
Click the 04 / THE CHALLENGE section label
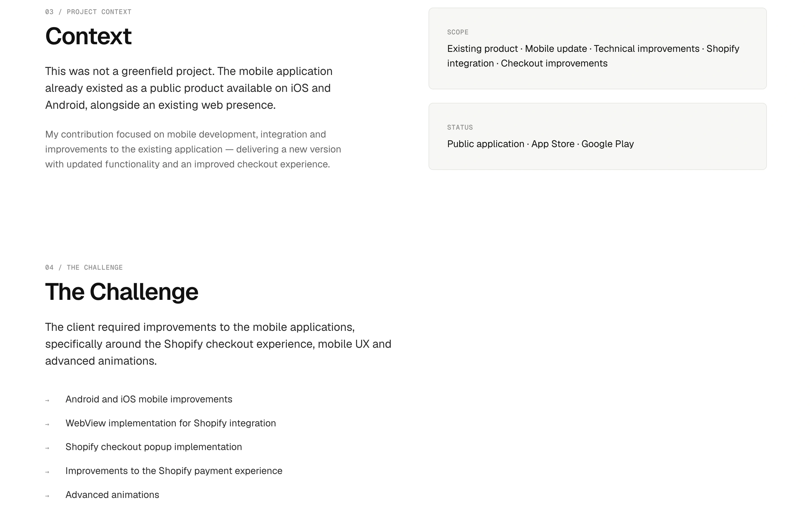click(x=84, y=267)
